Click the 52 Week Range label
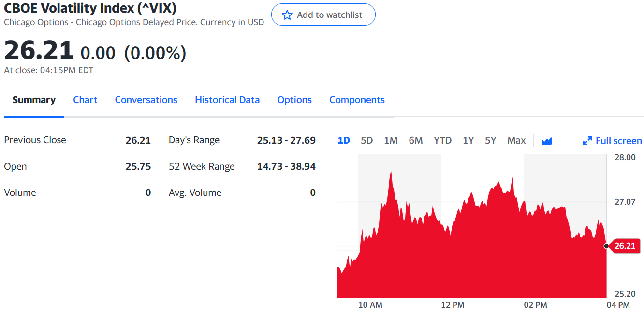Viewport: 644px width, 312px height. pyautogui.click(x=202, y=166)
